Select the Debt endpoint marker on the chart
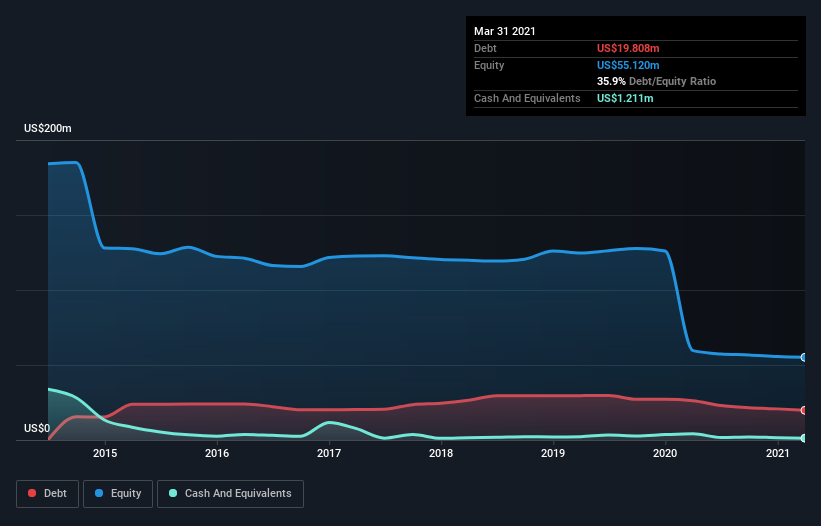The width and height of the screenshot is (821, 526). coord(804,410)
